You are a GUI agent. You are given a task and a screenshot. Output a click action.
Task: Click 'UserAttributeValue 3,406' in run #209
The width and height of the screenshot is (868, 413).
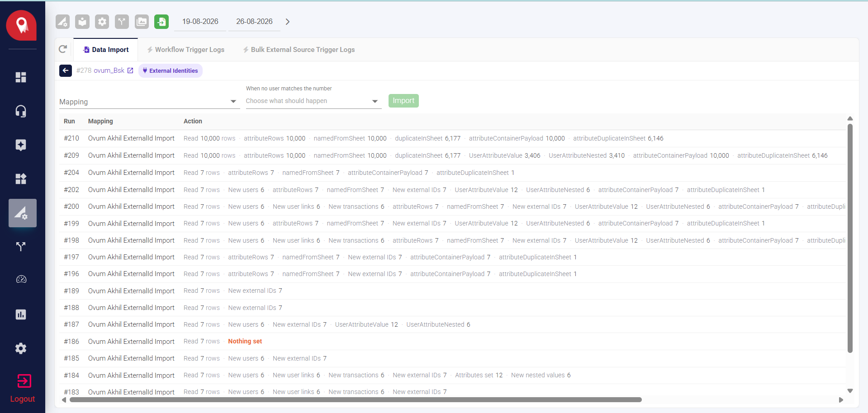504,155
